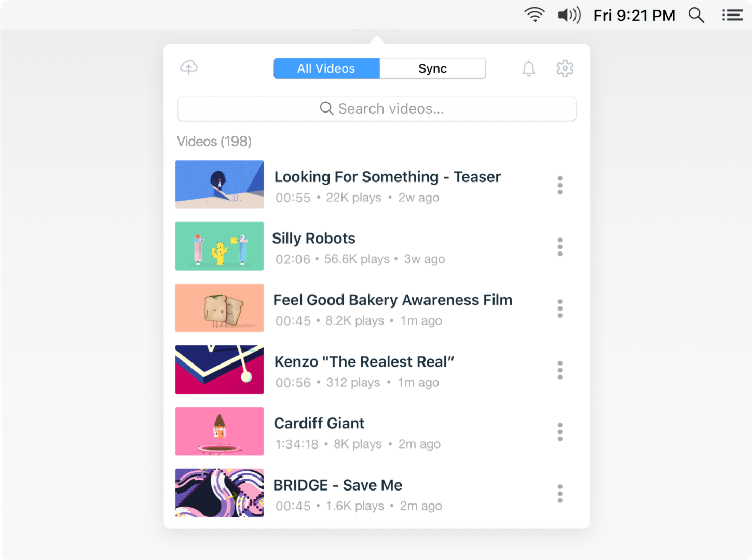This screenshot has width=753, height=560.
Task: Open options for BRIDGE - Save Me
Action: (x=560, y=494)
